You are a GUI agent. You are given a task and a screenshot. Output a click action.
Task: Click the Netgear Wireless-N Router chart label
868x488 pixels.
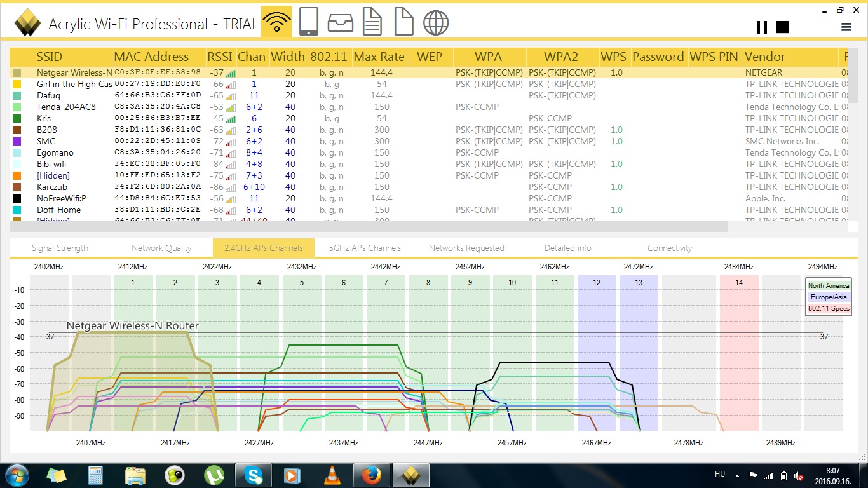click(x=133, y=325)
